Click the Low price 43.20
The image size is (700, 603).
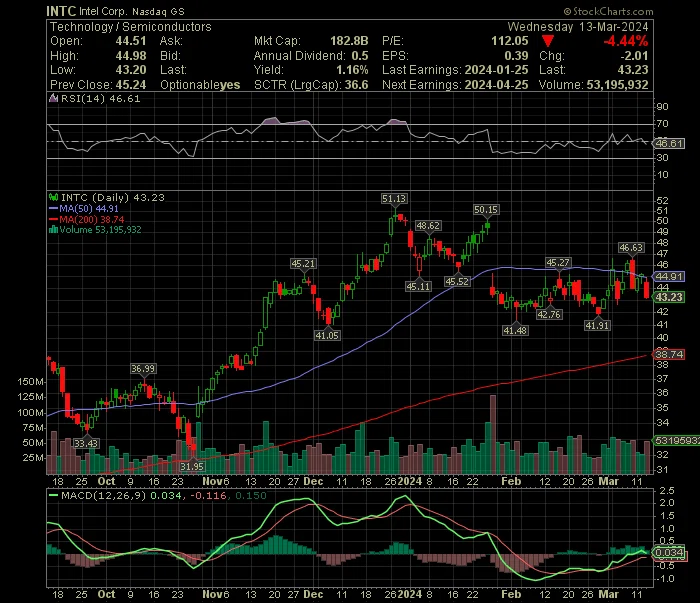[131, 70]
